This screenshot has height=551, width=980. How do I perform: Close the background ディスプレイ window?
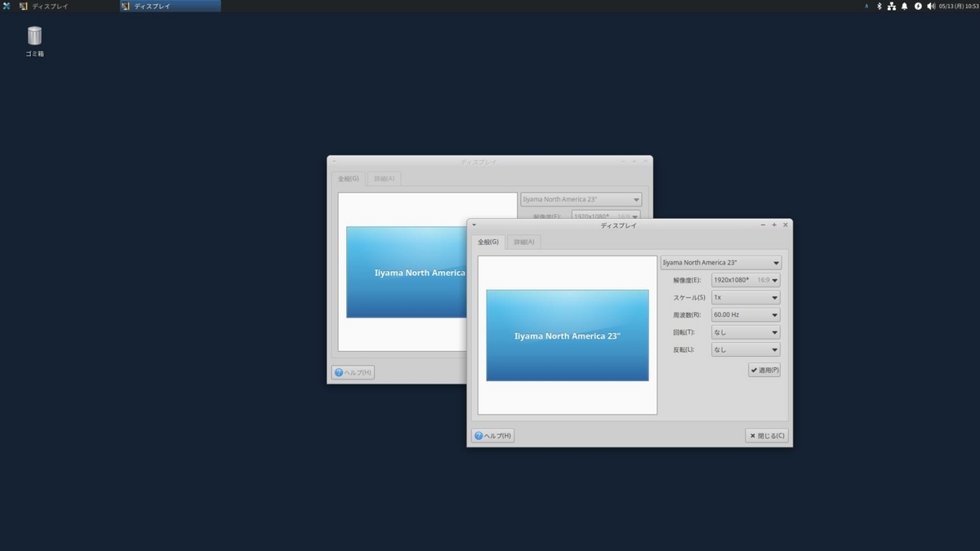(646, 161)
